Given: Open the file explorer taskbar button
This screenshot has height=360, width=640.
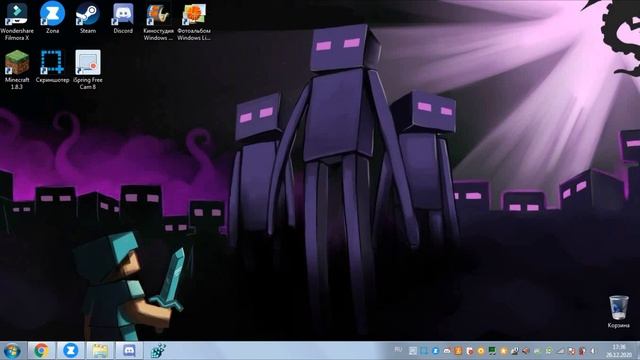Looking at the screenshot, I should 100,351.
